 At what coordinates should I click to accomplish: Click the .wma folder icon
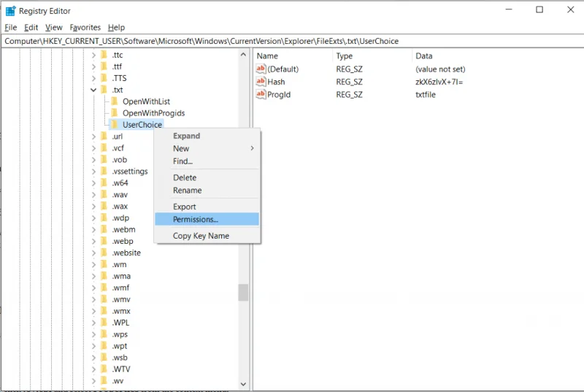point(104,276)
